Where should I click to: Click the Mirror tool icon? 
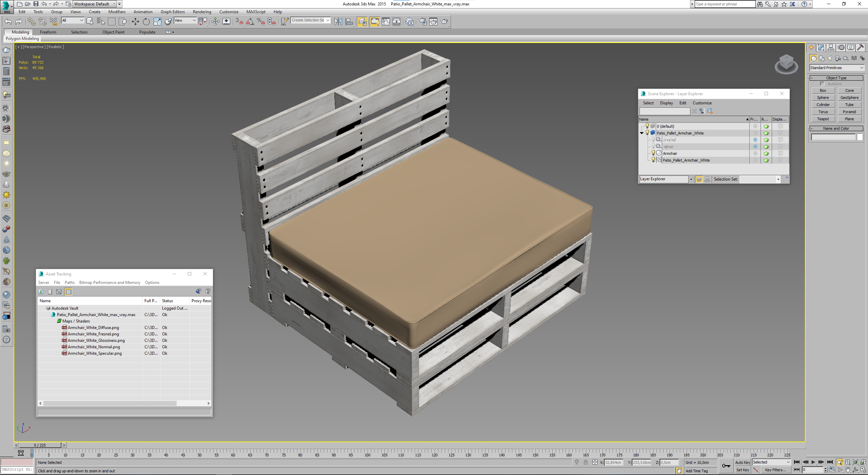[338, 22]
